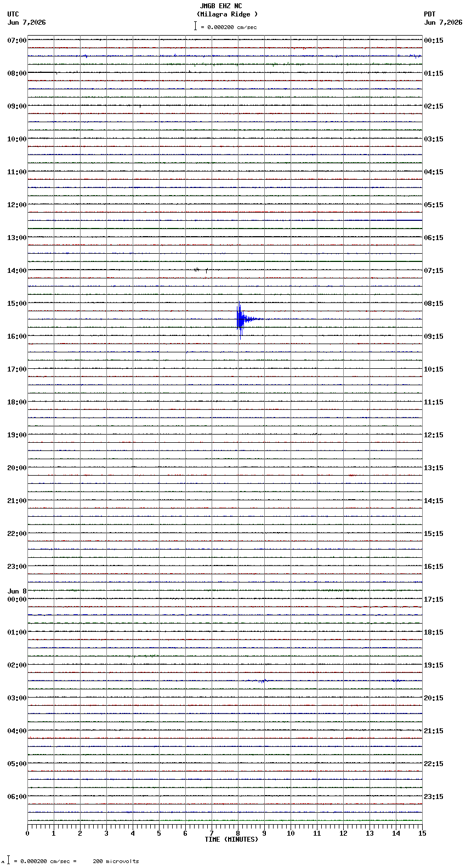The height and width of the screenshot is (868, 466).
Task: Select the 04:00 UTC row label
Action: point(17,731)
